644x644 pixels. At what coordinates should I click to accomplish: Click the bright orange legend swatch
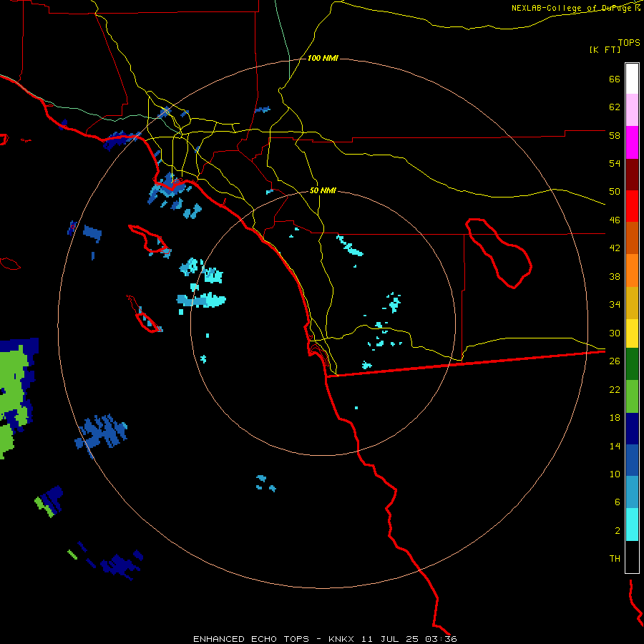[x=632, y=270]
